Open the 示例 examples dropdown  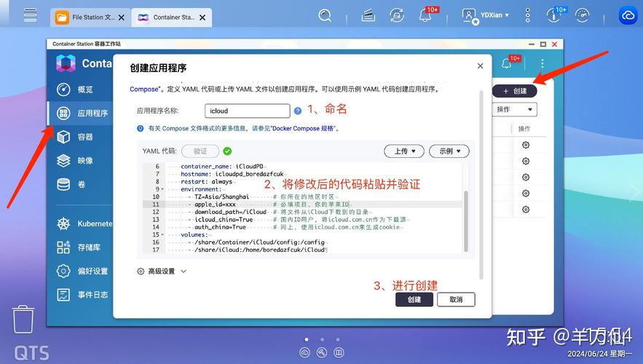[x=449, y=151]
